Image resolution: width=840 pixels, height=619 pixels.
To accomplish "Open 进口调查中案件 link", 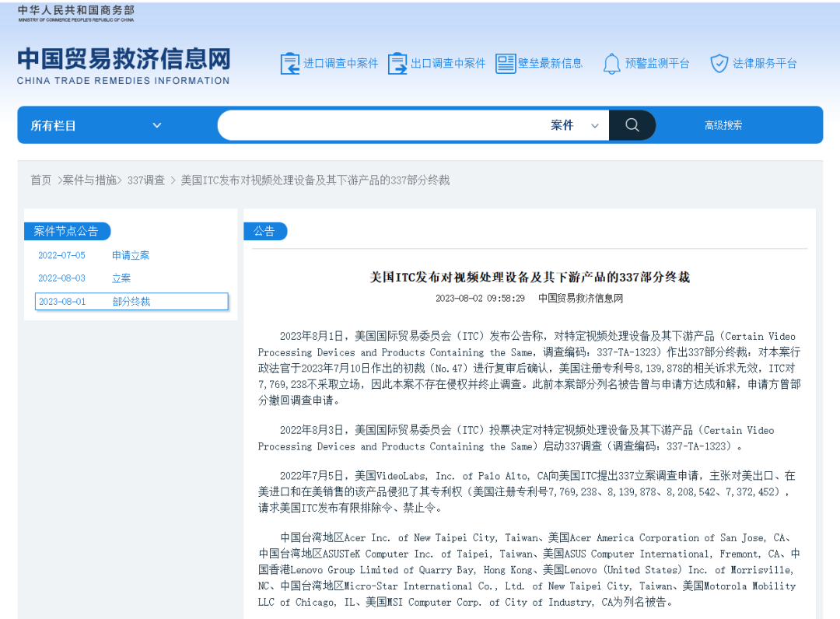I will (341, 64).
